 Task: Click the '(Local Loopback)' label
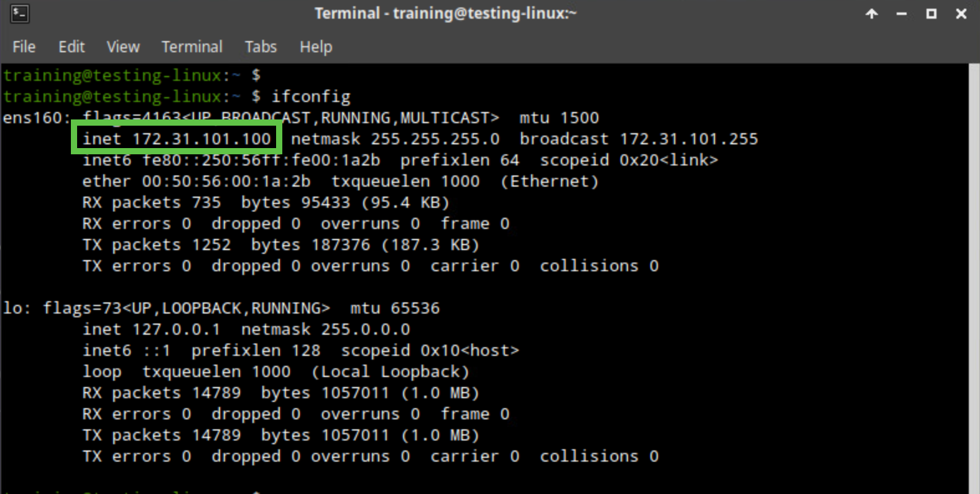pyautogui.click(x=391, y=371)
